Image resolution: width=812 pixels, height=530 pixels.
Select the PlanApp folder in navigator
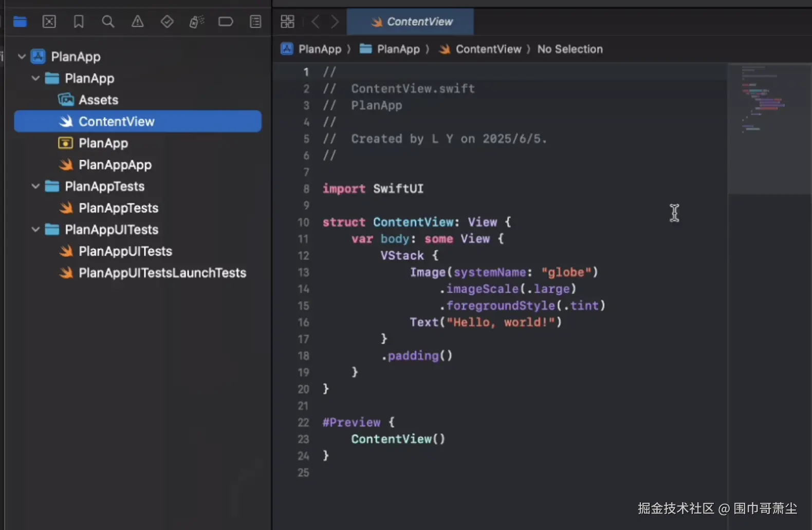coord(89,78)
